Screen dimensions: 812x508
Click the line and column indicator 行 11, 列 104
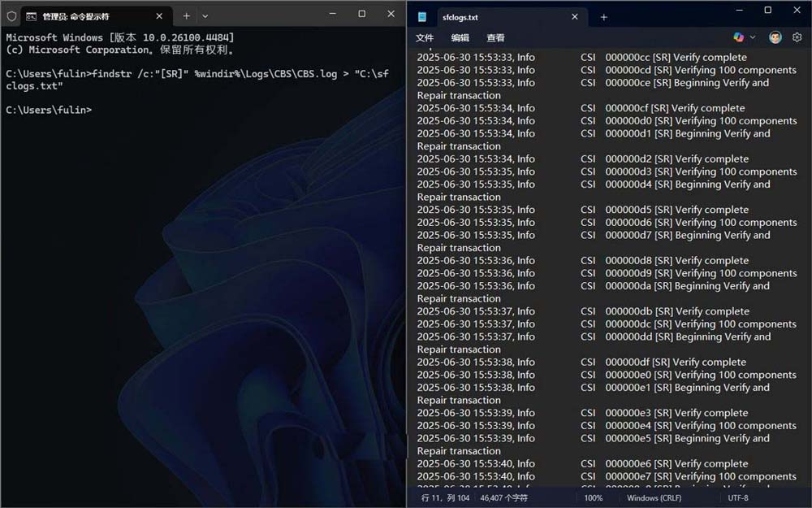click(x=445, y=497)
